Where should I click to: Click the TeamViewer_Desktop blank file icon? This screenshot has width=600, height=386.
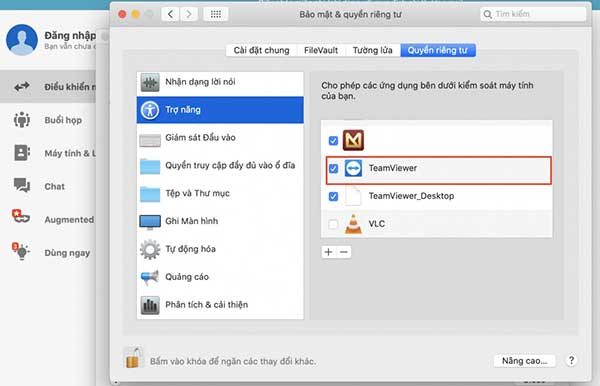point(353,196)
